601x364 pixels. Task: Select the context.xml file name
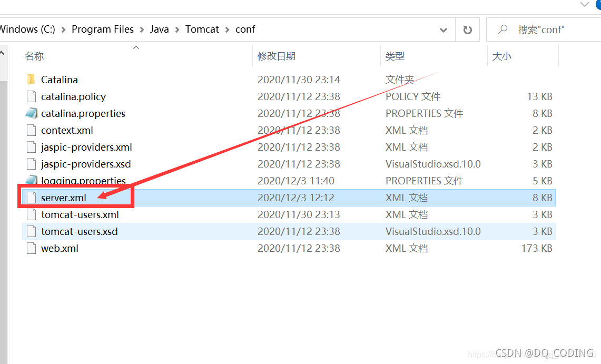coord(67,130)
